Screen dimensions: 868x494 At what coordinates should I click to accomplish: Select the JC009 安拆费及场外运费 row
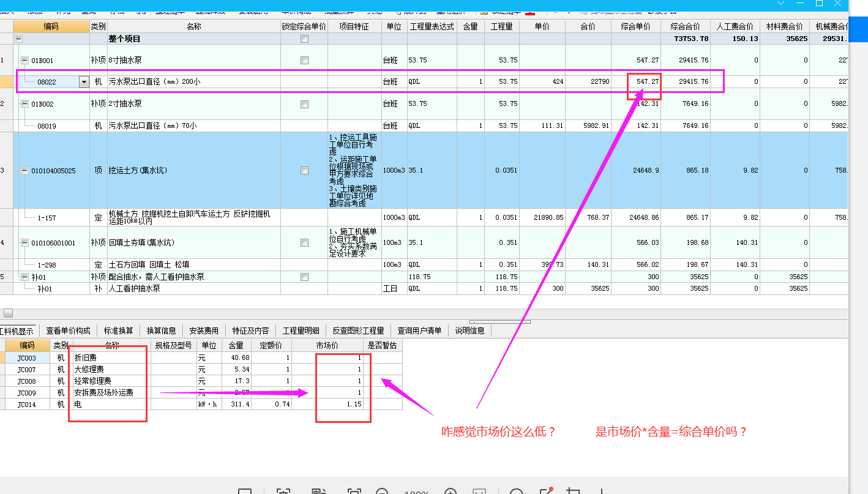(x=201, y=392)
